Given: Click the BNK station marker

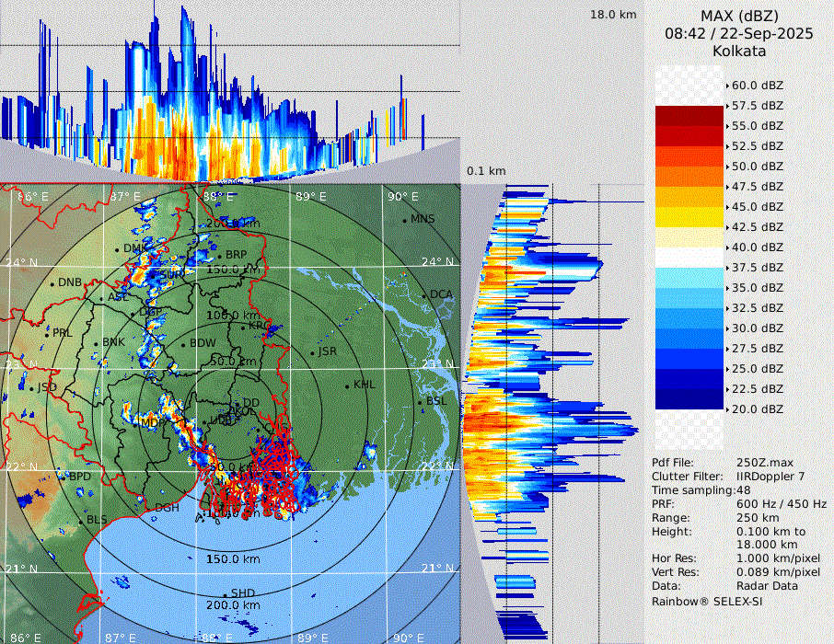Looking at the screenshot, I should point(96,342).
